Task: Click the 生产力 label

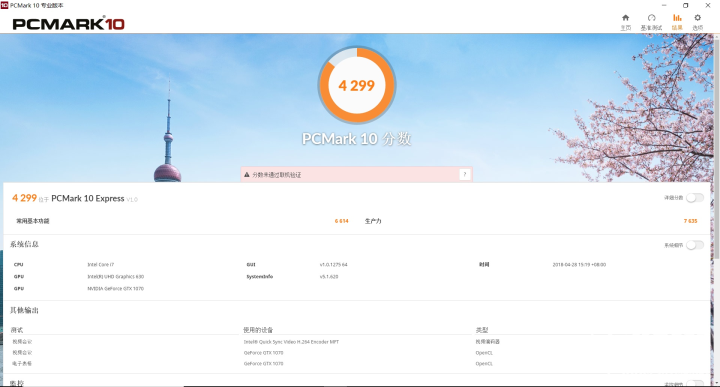Action: click(x=373, y=221)
